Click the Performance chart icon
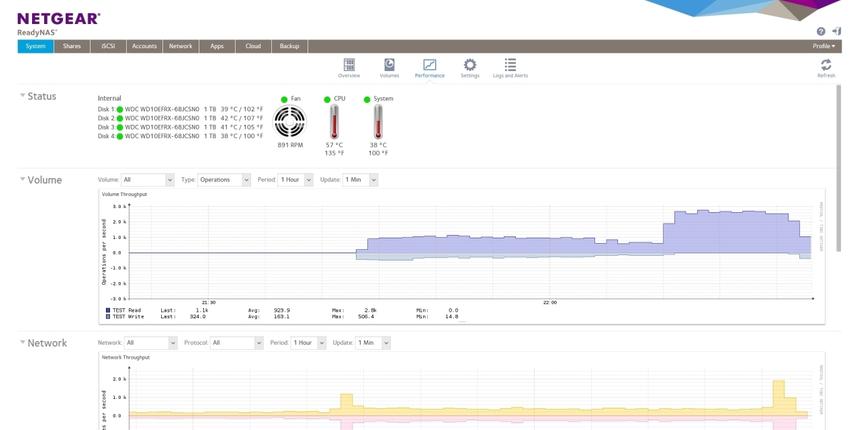 (x=429, y=67)
